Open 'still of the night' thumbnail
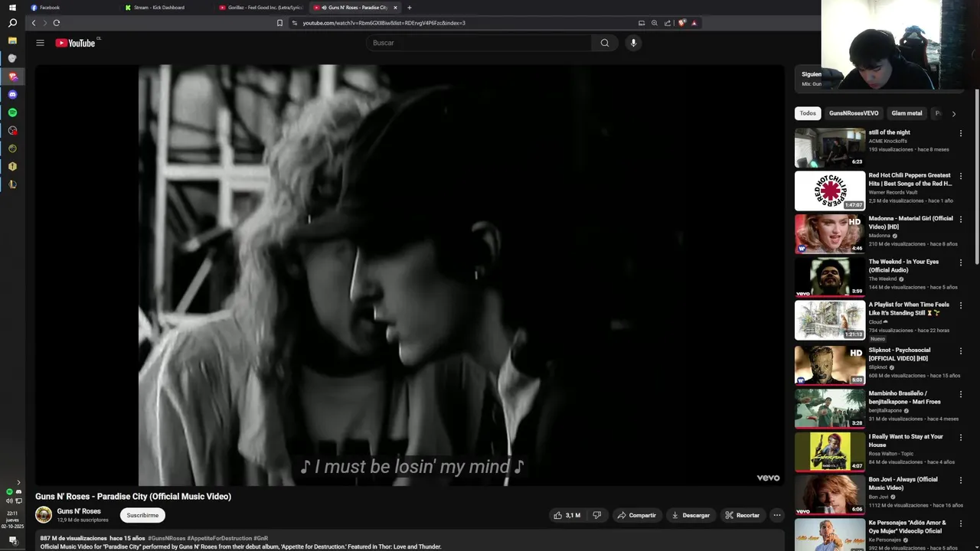Screen dimensions: 980x551 coord(830,148)
